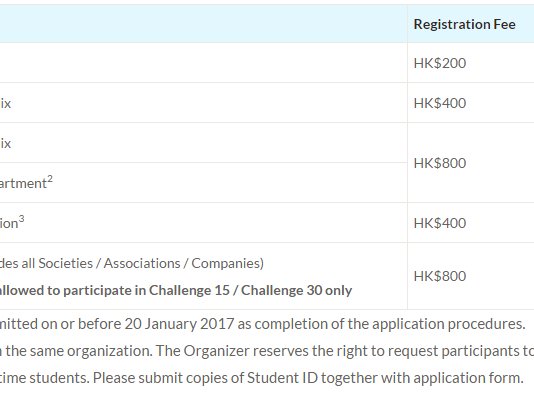Click the second HK$400 fee value
Image resolution: width=534 pixels, height=399 pixels.
coord(440,223)
